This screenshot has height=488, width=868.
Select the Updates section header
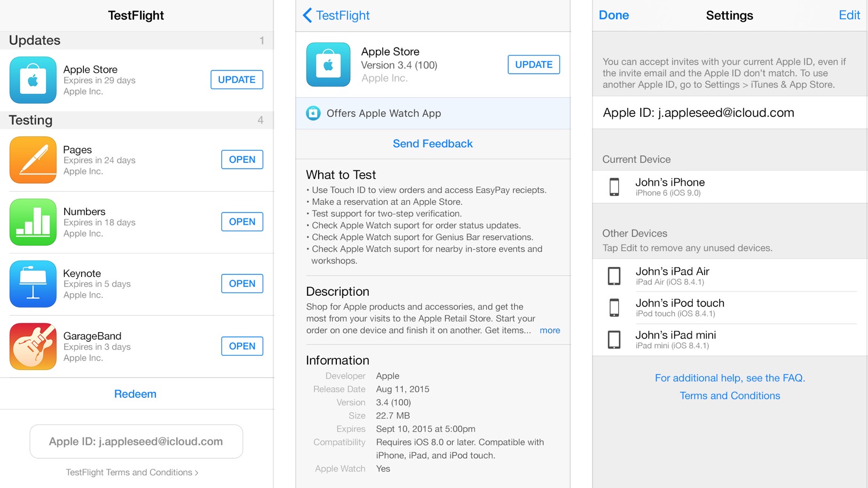(x=137, y=41)
